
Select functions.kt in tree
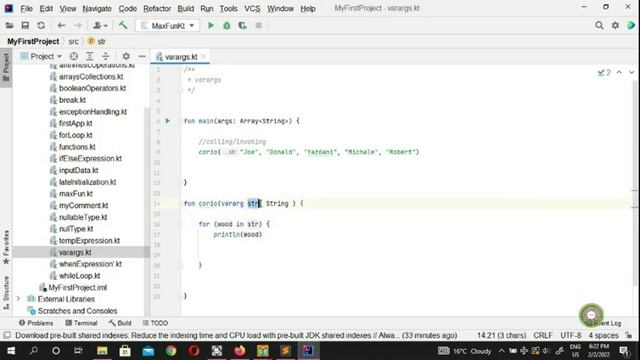(77, 147)
